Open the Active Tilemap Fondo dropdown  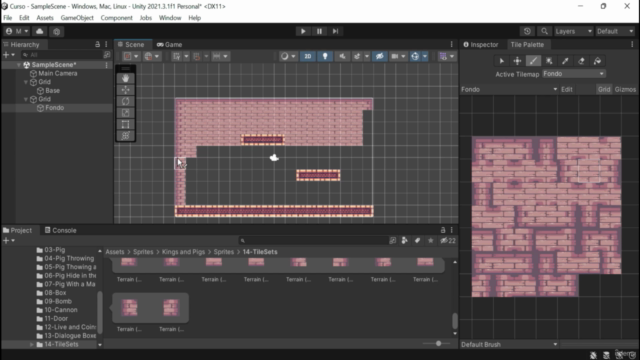[573, 74]
